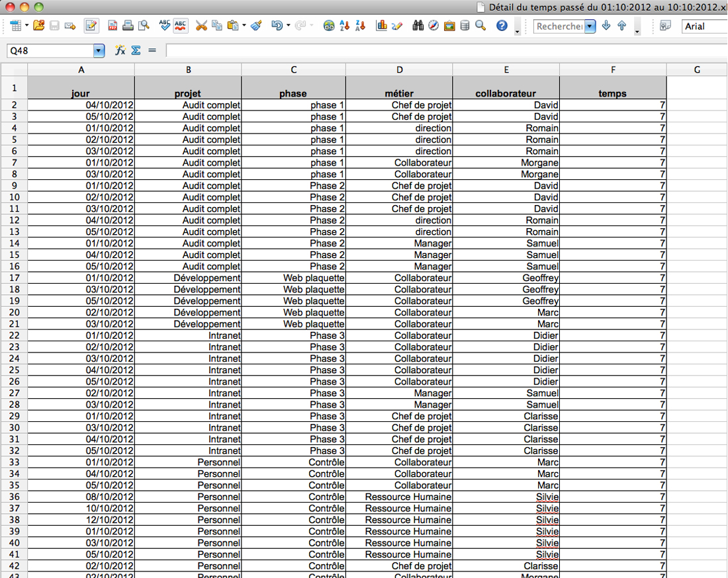Select row 36 header

coord(14,497)
